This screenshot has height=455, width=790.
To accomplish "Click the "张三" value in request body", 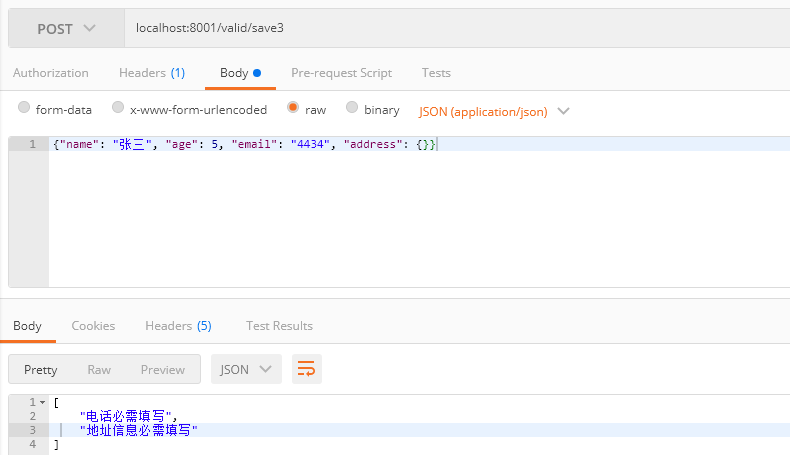I will pyautogui.click(x=132, y=144).
